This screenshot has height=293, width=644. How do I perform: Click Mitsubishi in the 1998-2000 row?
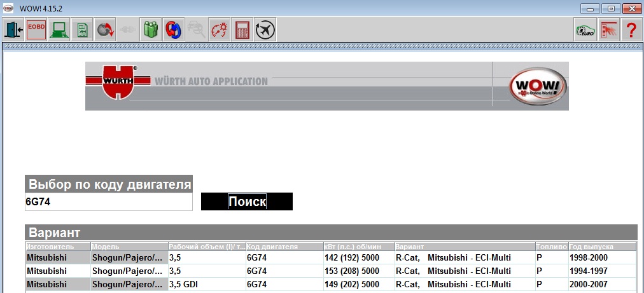click(x=58, y=257)
